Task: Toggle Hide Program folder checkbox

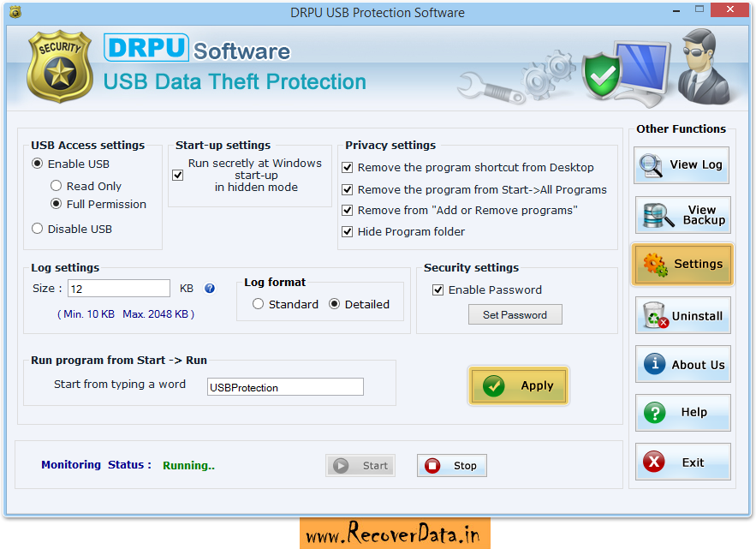Action: [347, 231]
